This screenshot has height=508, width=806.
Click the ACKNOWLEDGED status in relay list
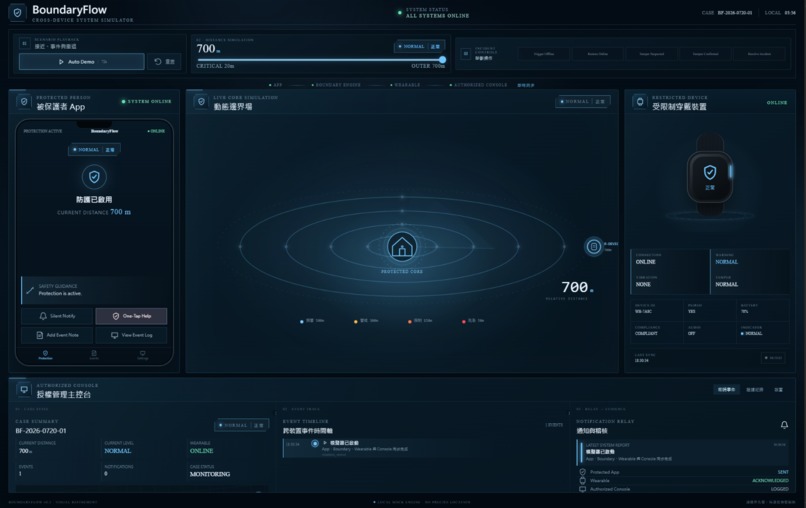click(770, 481)
